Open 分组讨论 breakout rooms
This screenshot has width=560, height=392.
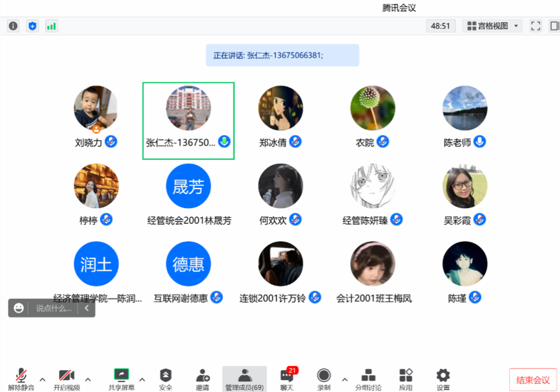(x=369, y=379)
